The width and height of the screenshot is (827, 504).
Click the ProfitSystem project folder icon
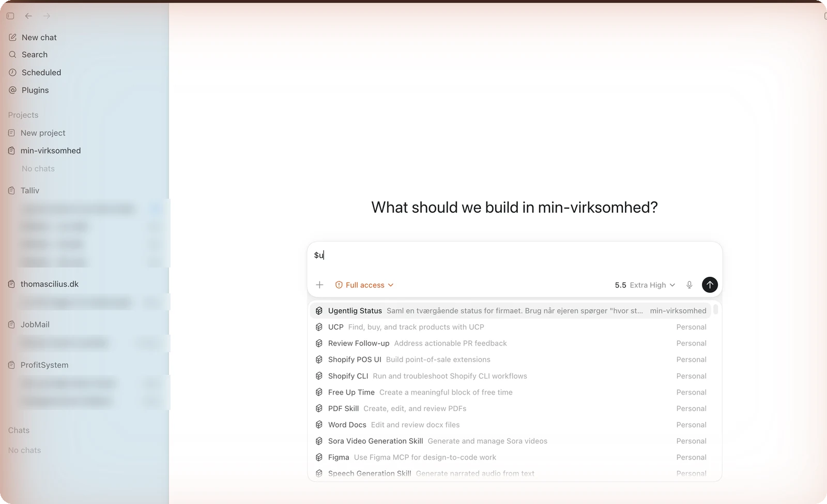tap(11, 365)
